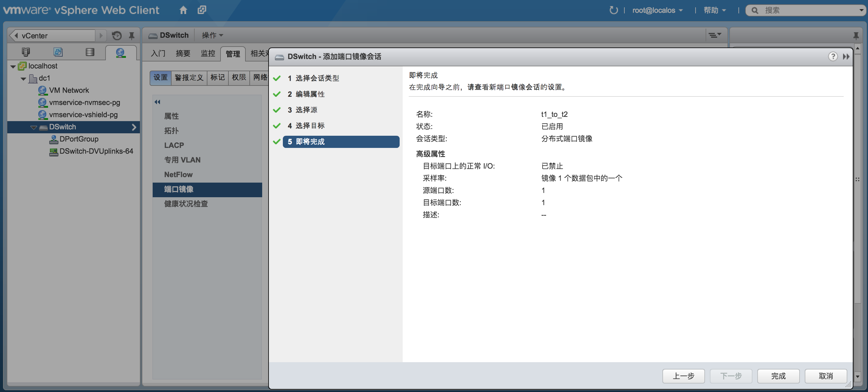Go to vSphere home icon
Screen dimensions: 868x392
pos(183,10)
